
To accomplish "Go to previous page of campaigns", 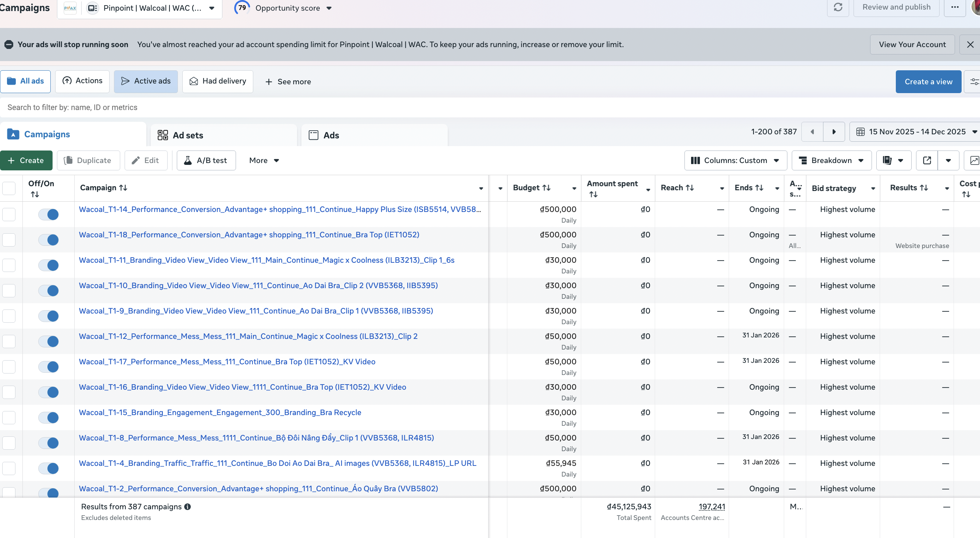I will [812, 132].
